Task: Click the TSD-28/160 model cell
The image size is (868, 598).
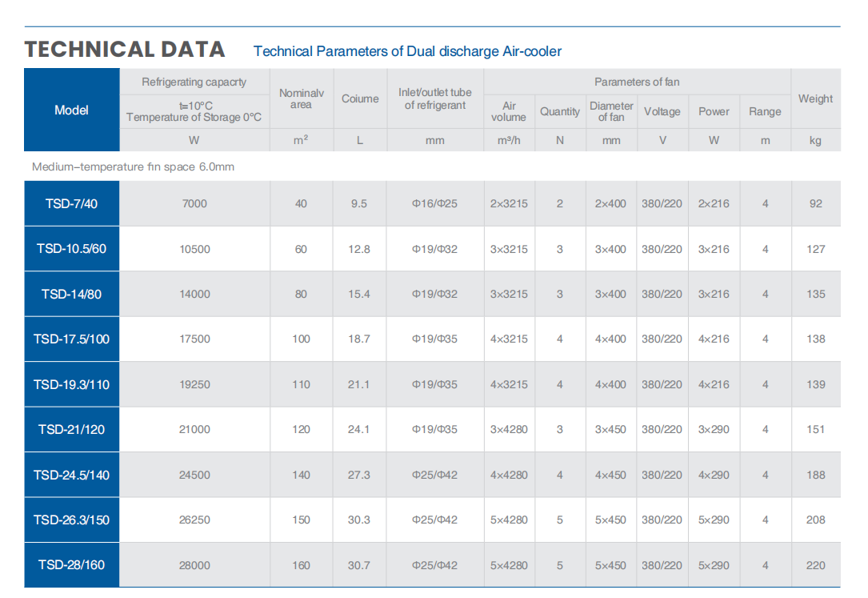Action: click(71, 565)
